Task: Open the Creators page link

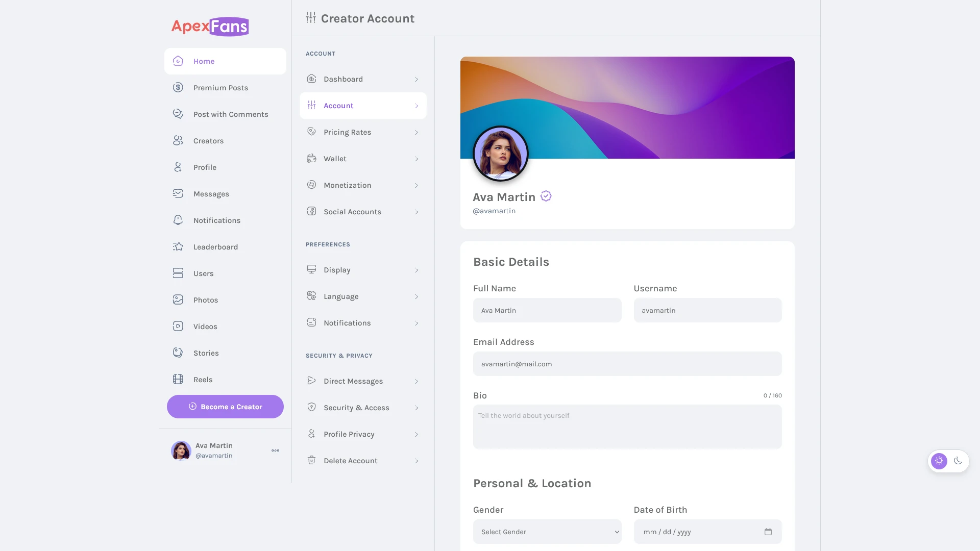Action: 225,141
